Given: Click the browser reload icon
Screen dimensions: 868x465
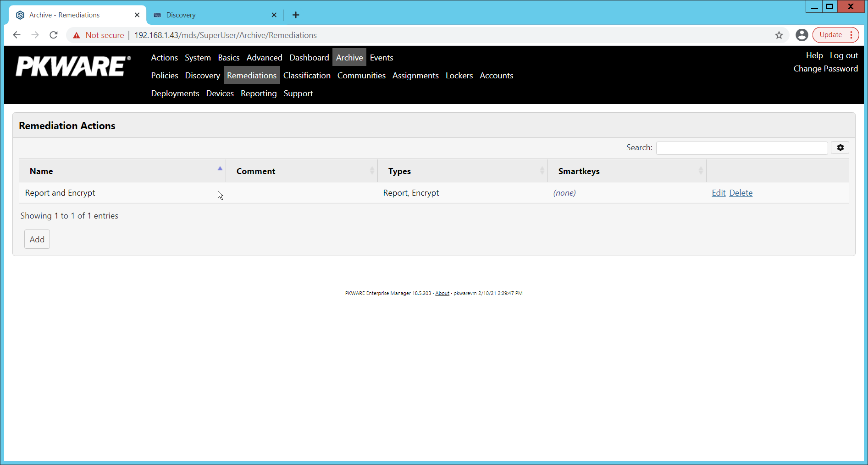Looking at the screenshot, I should pos(54,35).
